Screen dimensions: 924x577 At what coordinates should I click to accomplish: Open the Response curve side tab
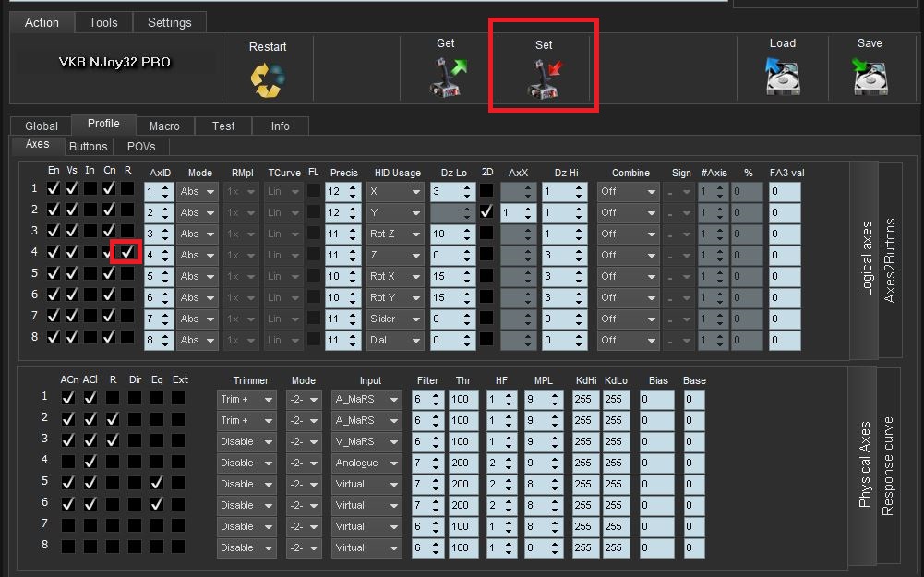pos(888,466)
